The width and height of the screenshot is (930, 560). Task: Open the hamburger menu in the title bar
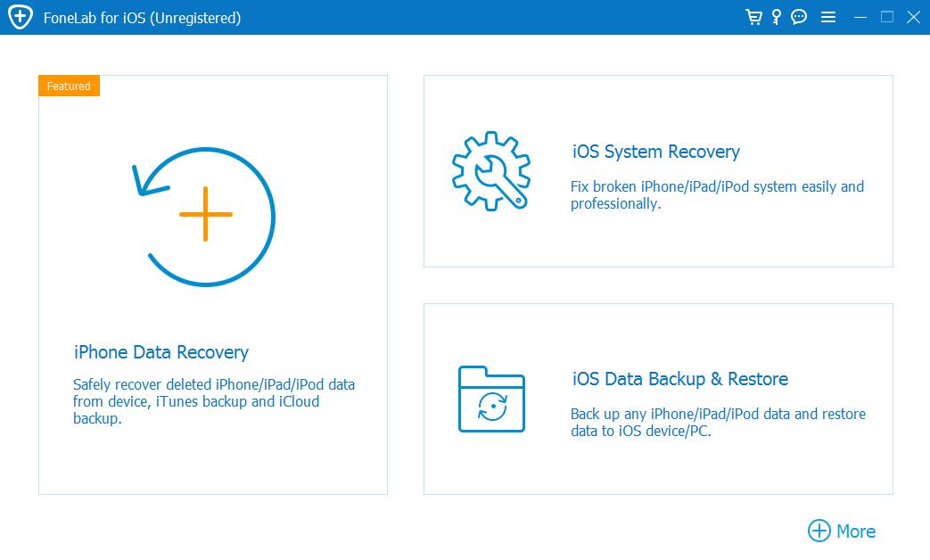tap(828, 17)
